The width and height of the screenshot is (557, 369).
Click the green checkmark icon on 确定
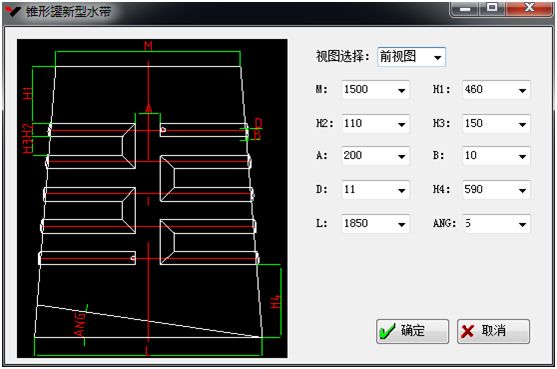tap(387, 331)
